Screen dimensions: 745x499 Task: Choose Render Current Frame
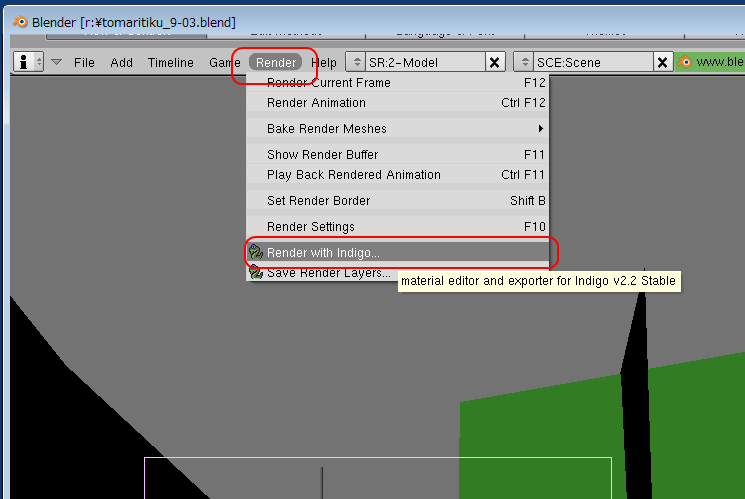[x=398, y=83]
